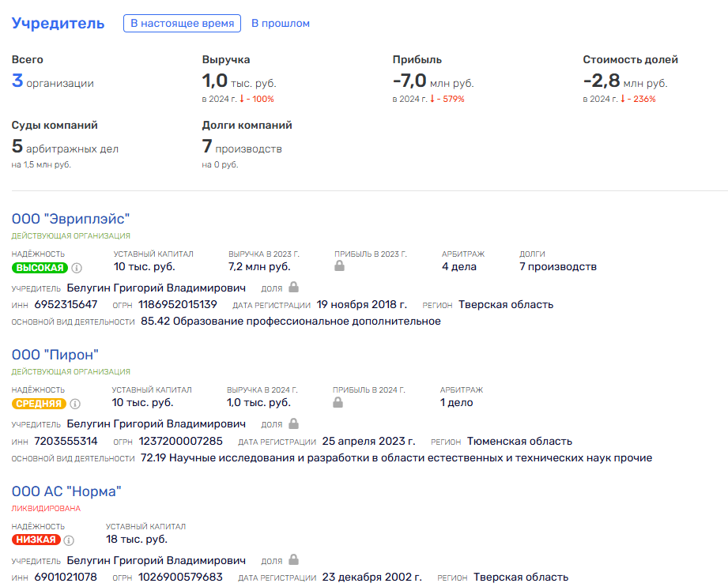Open the ООО "Пирон" company link

pyautogui.click(x=55, y=355)
